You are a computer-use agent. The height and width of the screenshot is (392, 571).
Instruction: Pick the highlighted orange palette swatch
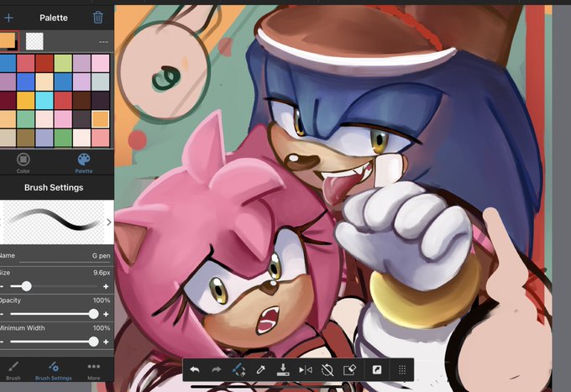[x=100, y=119]
